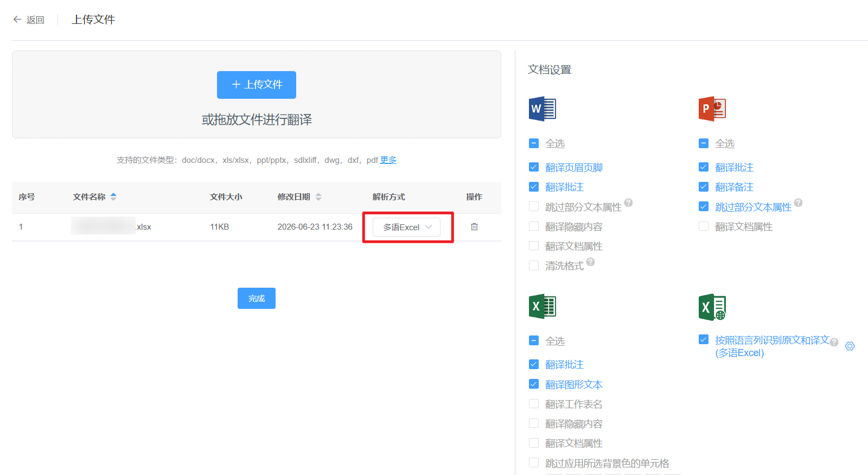Viewport: 868px width, 475px height.
Task: Click the .xlsx file name cell
Action: click(x=111, y=227)
